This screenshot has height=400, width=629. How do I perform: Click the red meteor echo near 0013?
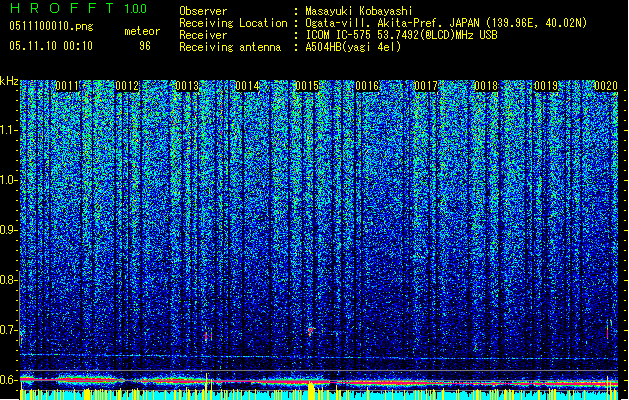point(208,336)
